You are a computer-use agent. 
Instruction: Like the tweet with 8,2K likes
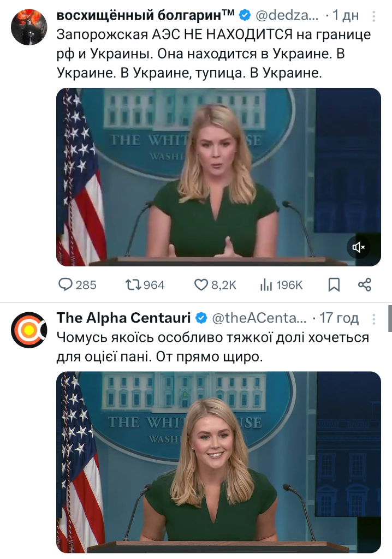coord(202,284)
